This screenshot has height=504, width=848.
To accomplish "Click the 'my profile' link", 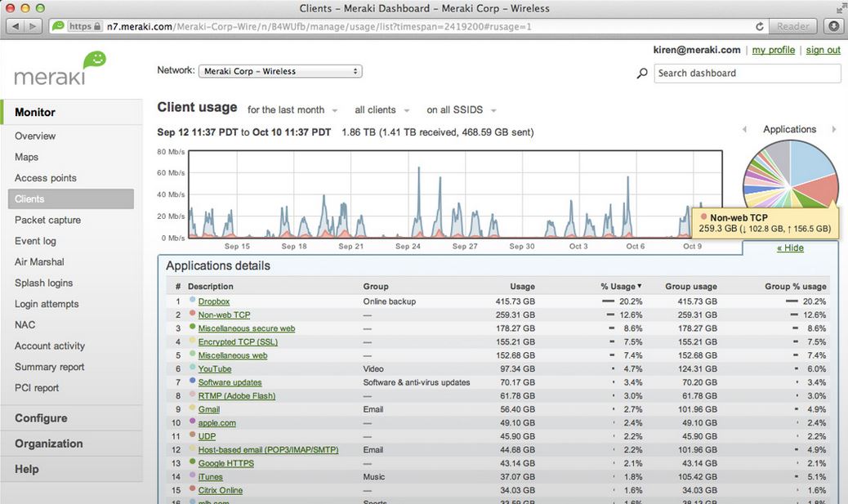I will click(774, 50).
